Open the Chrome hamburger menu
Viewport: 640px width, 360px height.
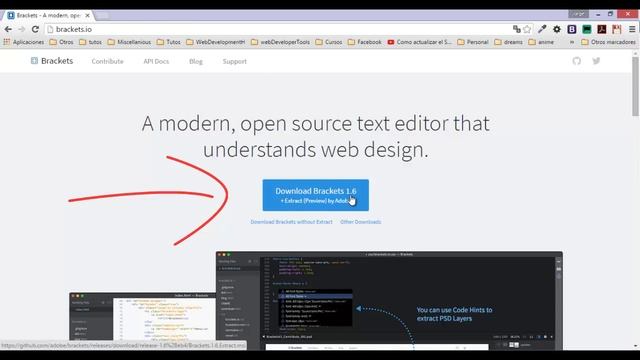[632, 29]
